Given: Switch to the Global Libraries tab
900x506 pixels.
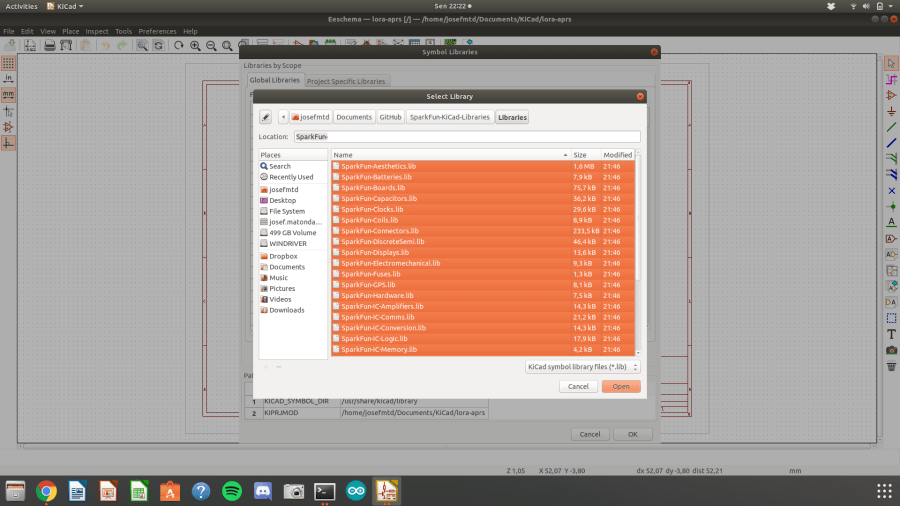Looking at the screenshot, I should click(274, 80).
